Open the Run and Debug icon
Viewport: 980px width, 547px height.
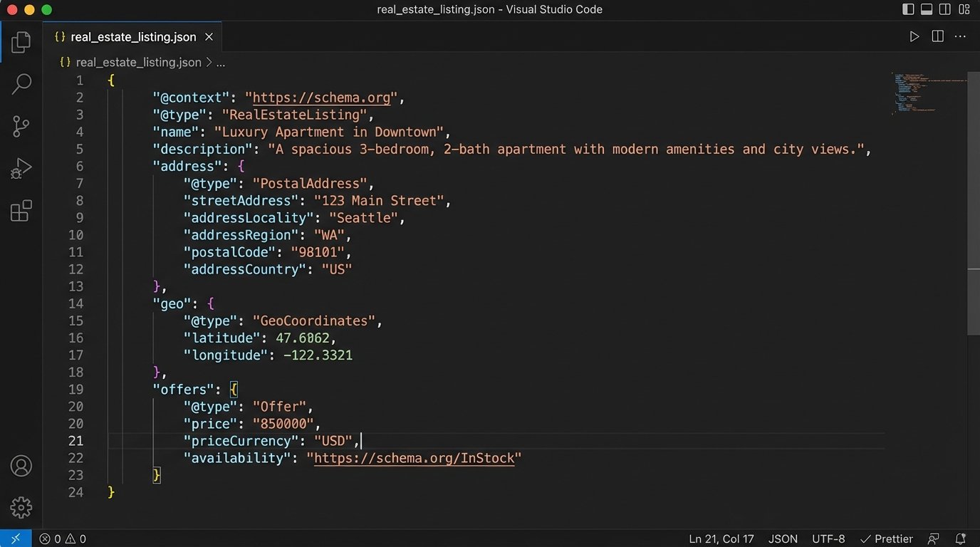(21, 168)
